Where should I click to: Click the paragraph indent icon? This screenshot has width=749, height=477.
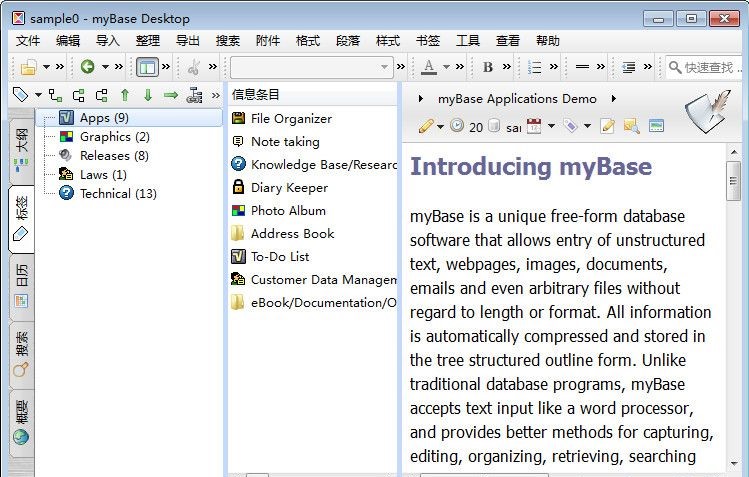(629, 67)
